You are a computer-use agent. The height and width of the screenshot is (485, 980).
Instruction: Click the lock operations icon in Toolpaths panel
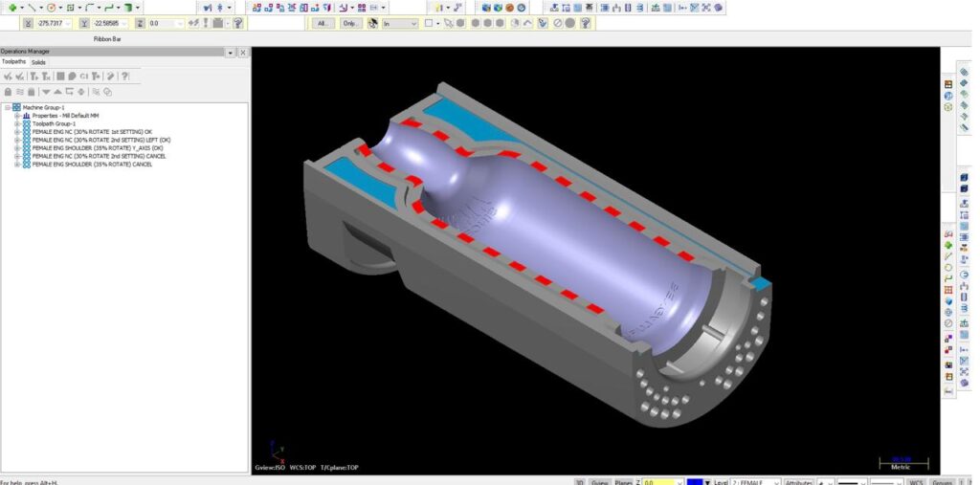[x=8, y=92]
